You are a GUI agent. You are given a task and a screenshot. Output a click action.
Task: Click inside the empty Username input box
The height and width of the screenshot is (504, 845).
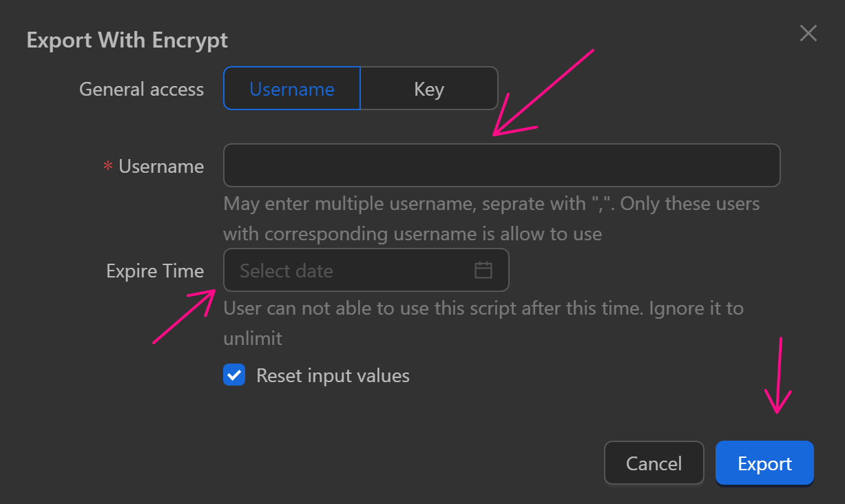pos(501,165)
